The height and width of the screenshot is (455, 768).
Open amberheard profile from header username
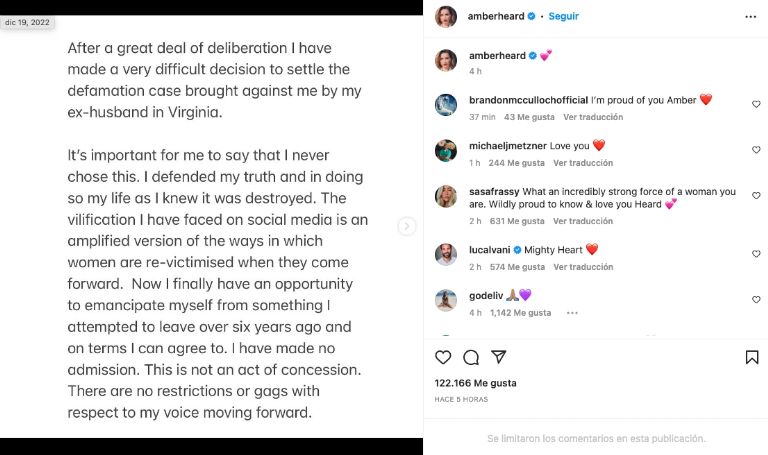click(x=496, y=16)
